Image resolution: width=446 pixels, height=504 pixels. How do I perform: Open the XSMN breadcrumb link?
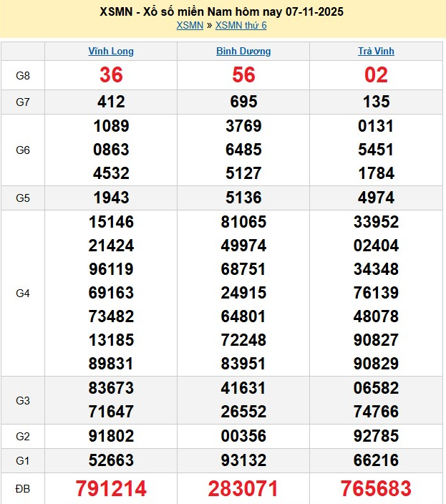click(x=190, y=26)
